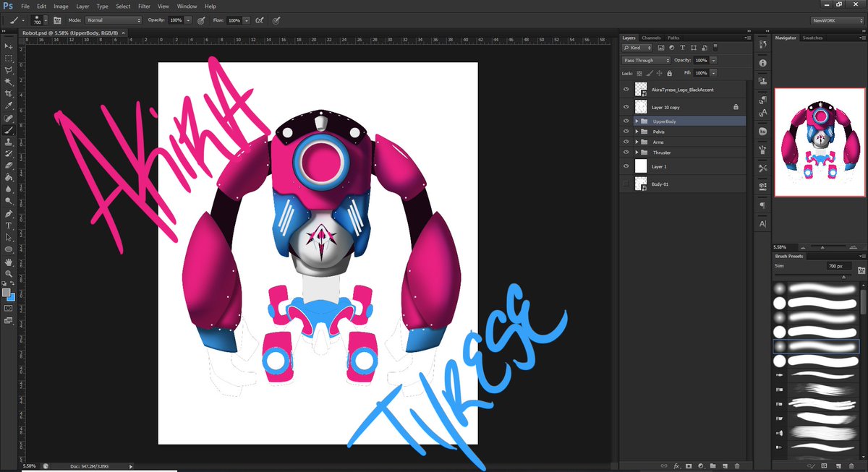
Task: Enable airbrush-style build-up icon
Action: click(258, 20)
